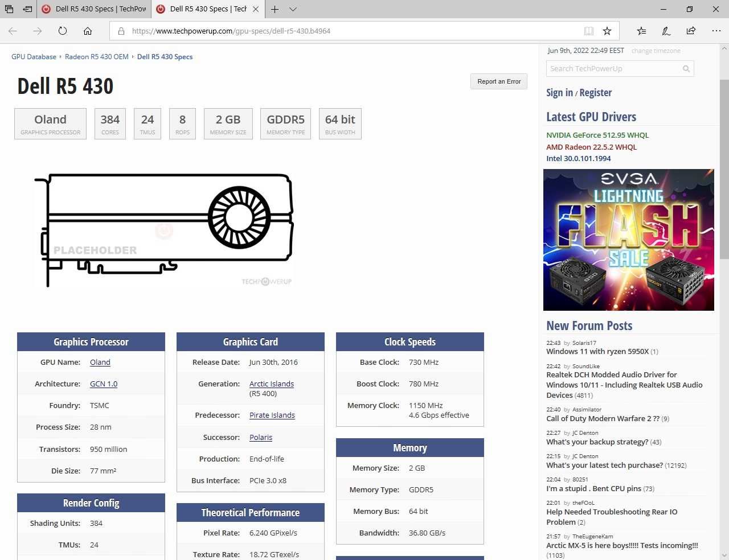The height and width of the screenshot is (560, 729).
Task: Click the scrollbar down arrow
Action: pyautogui.click(x=724, y=555)
